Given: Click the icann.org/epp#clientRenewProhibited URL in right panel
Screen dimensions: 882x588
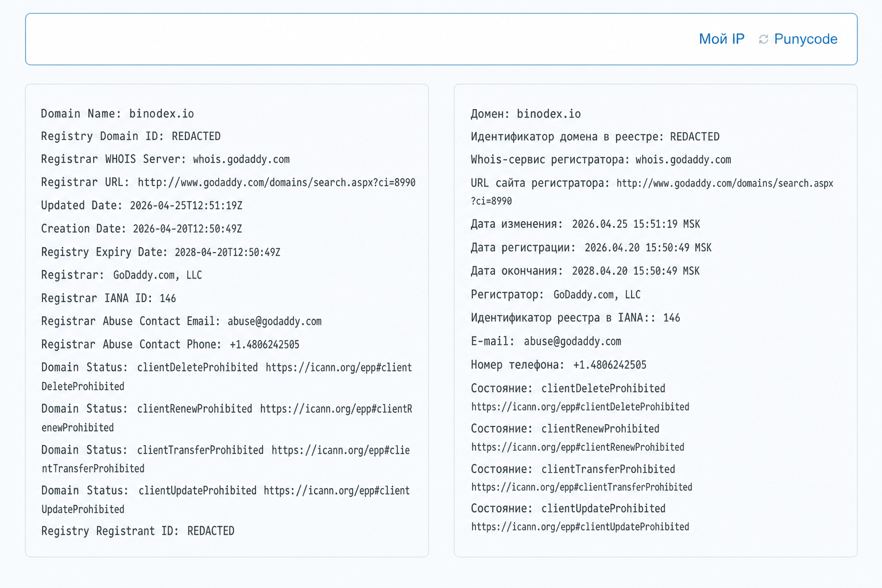Looking at the screenshot, I should (578, 447).
